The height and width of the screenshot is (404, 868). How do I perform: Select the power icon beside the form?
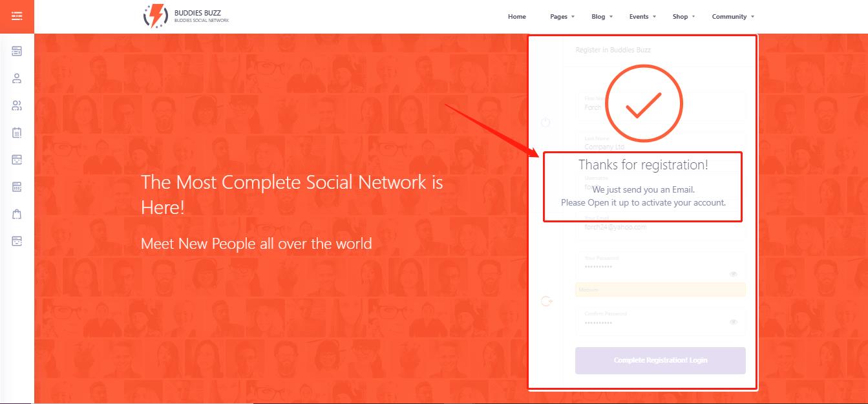pos(545,123)
